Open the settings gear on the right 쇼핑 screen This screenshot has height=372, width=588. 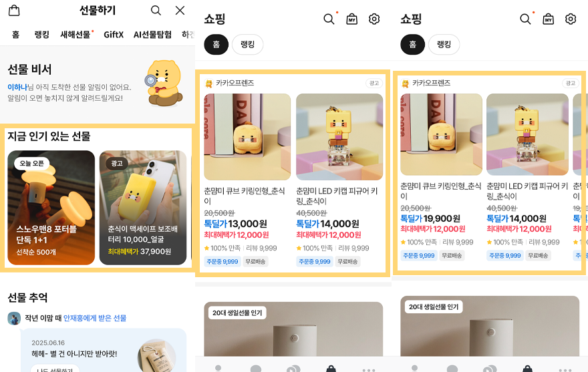click(x=571, y=19)
